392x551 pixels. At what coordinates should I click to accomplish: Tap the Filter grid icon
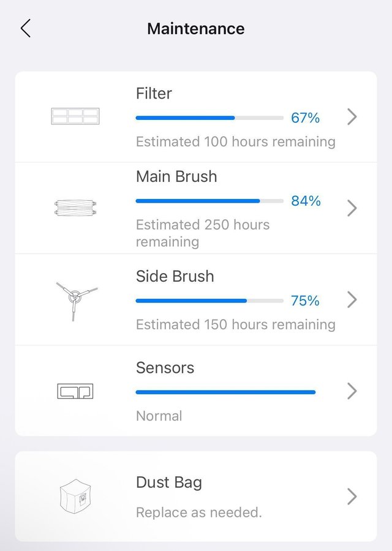click(x=75, y=116)
